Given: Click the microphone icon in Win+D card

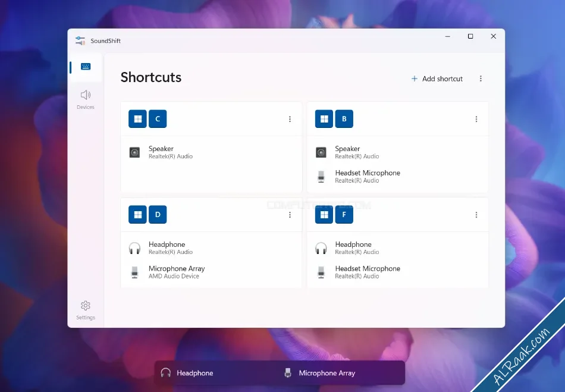Looking at the screenshot, I should click(x=134, y=272).
